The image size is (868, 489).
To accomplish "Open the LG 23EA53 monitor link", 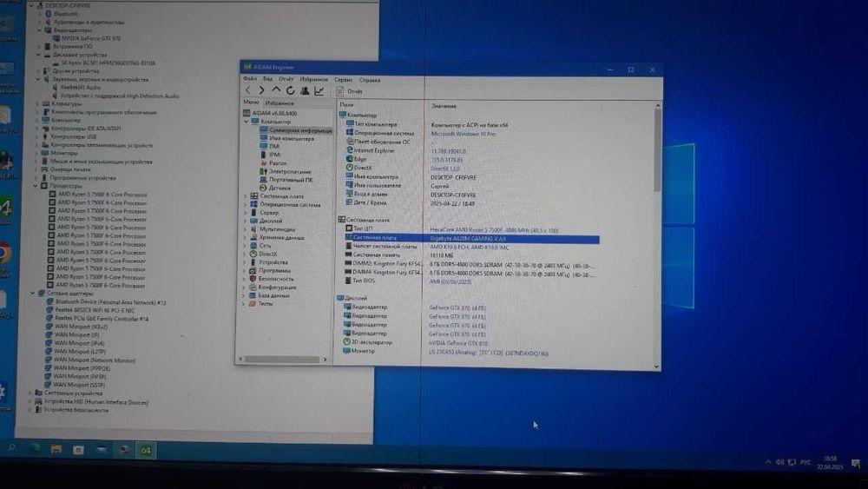I will pos(488,353).
